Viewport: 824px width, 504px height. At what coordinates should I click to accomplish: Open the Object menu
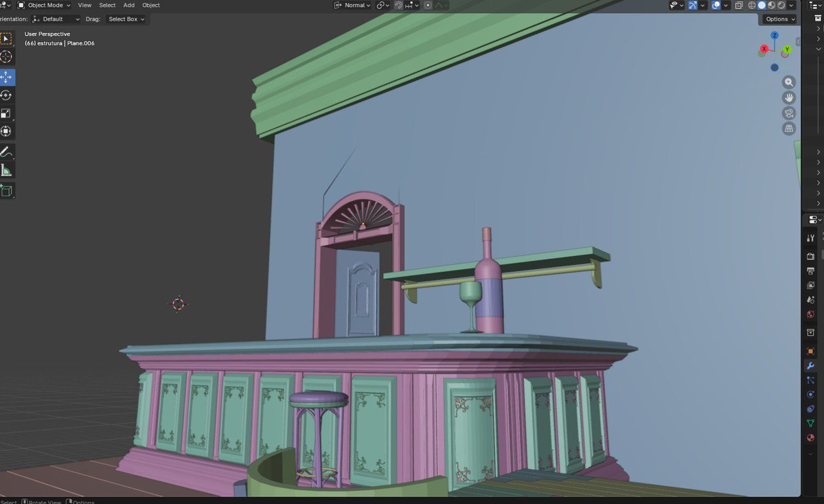point(151,5)
